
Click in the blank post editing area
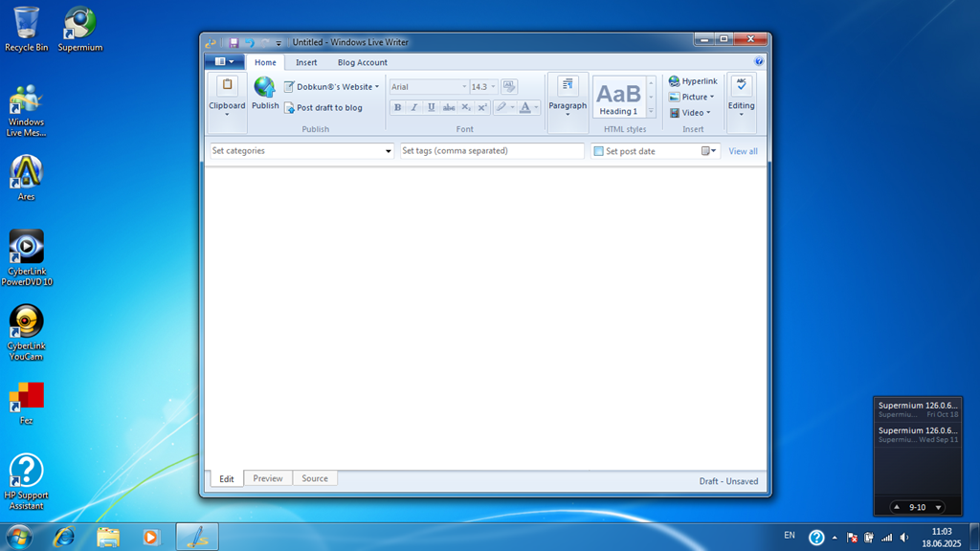click(485, 318)
